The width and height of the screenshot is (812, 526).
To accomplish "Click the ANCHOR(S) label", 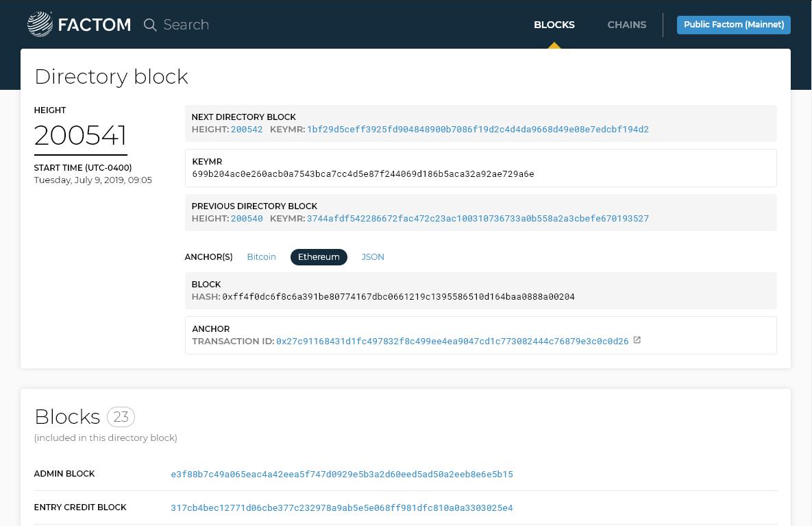I will (x=209, y=256).
